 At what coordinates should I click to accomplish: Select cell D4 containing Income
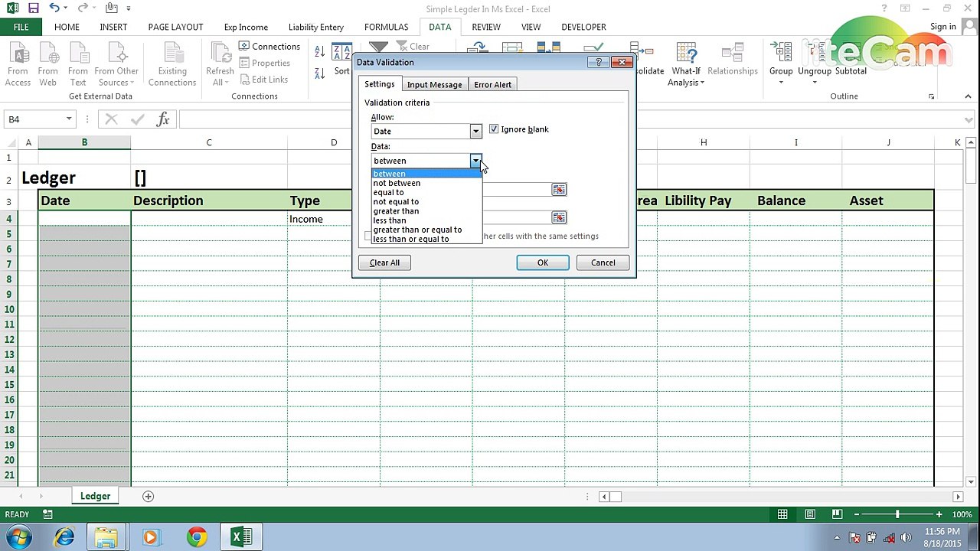pyautogui.click(x=334, y=219)
